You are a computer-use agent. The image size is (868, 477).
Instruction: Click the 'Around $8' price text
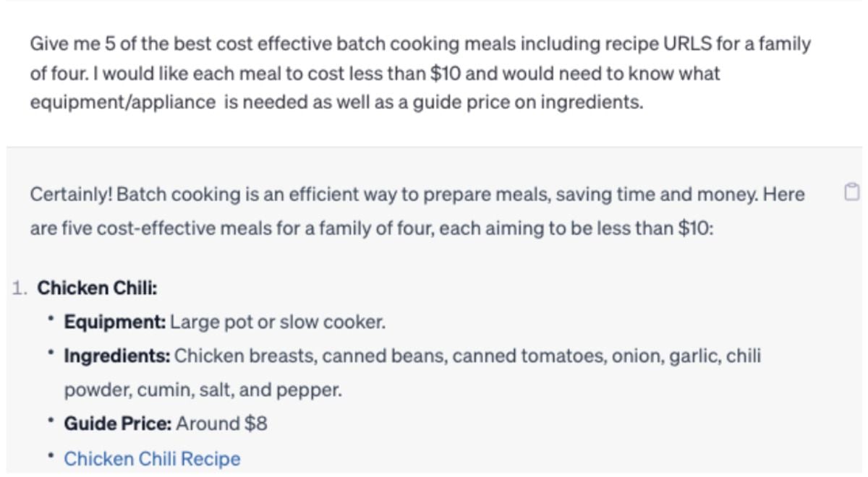coord(221,424)
